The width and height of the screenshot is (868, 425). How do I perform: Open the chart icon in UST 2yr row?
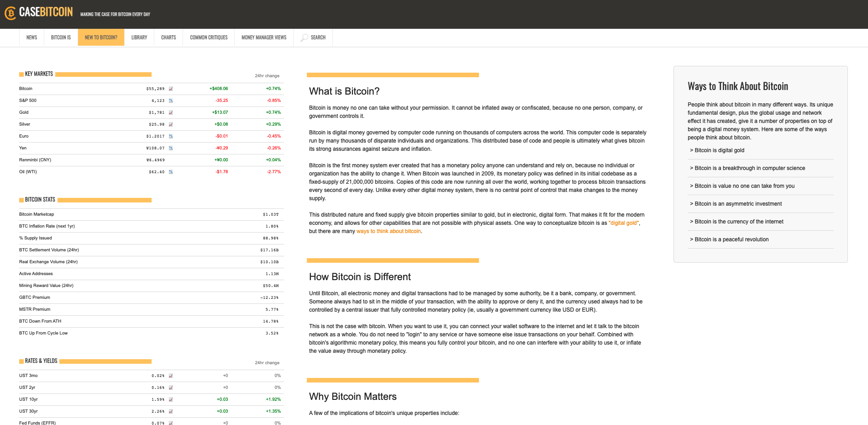click(x=171, y=388)
